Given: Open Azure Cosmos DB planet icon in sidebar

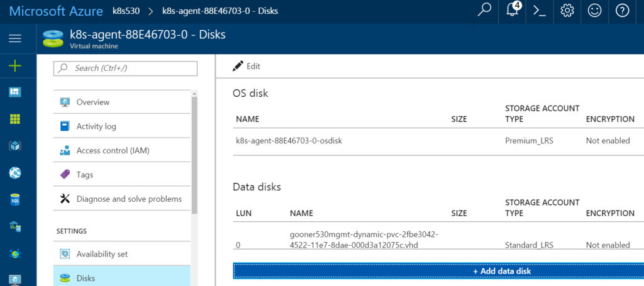Looking at the screenshot, I should tap(15, 253).
